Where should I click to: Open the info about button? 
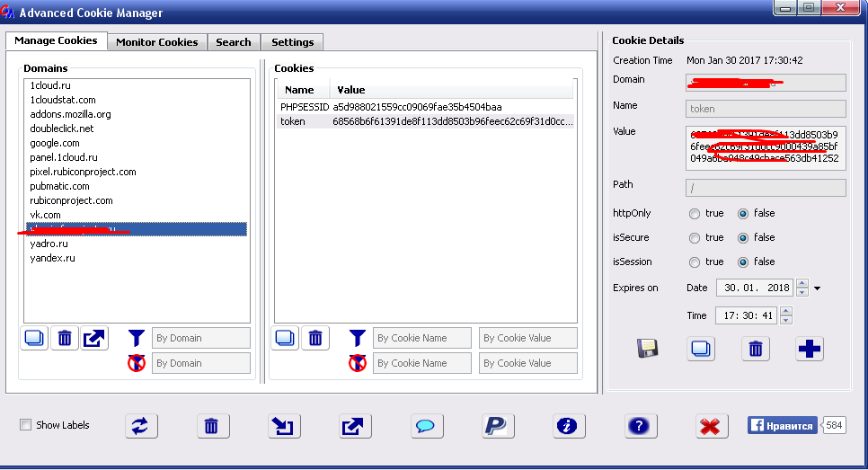coord(569,426)
